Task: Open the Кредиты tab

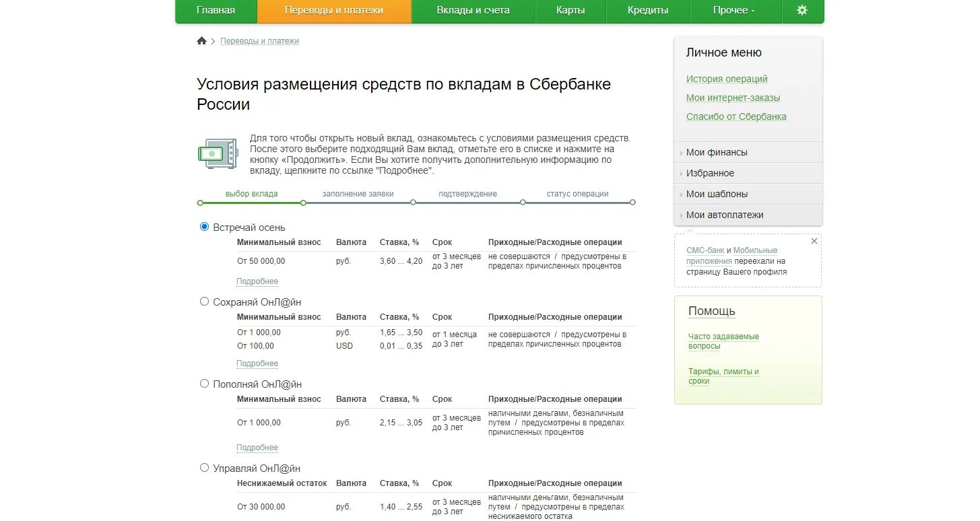Action: (648, 10)
